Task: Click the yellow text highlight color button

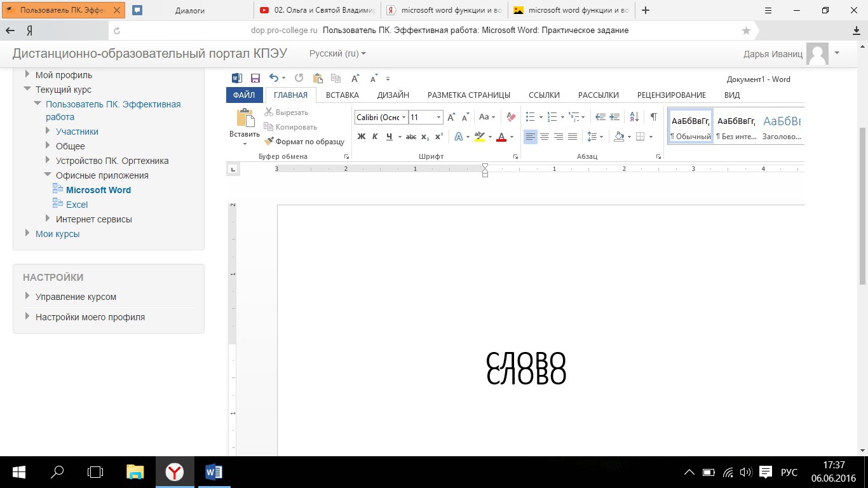Action: 480,137
